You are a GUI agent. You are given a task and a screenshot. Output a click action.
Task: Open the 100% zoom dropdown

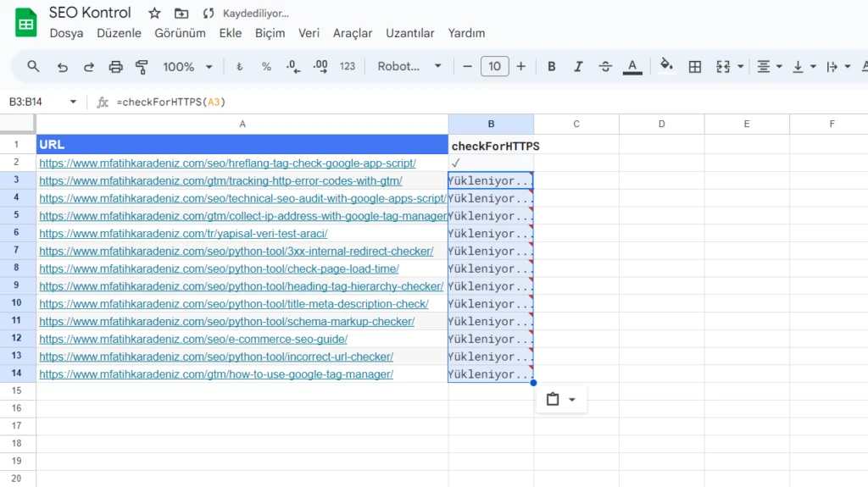pyautogui.click(x=186, y=66)
